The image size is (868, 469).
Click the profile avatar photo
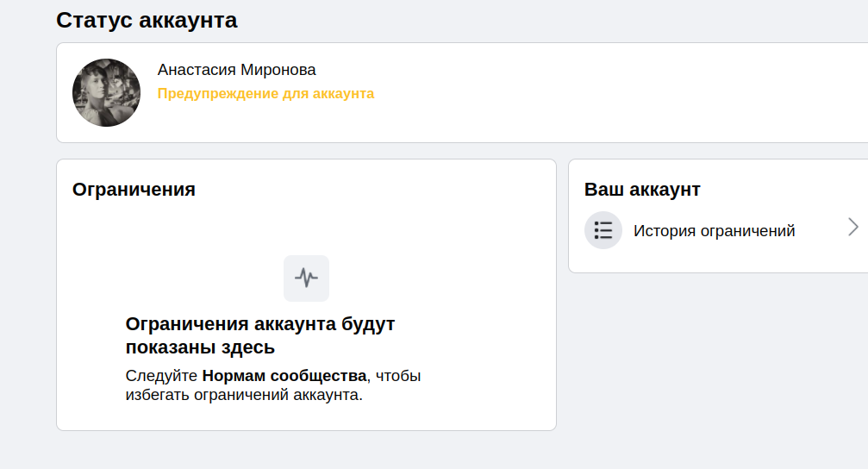106,92
